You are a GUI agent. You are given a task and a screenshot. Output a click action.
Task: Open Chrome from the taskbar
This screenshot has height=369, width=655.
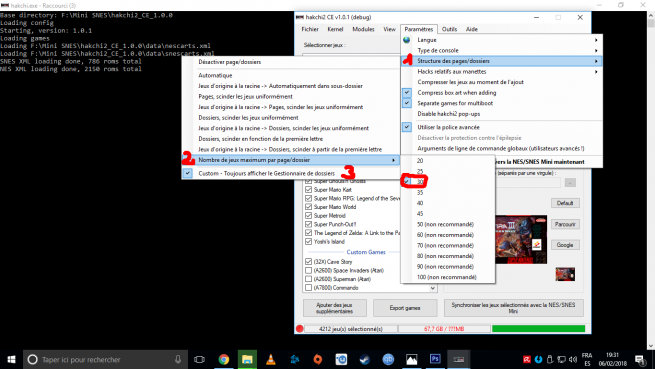[224, 359]
